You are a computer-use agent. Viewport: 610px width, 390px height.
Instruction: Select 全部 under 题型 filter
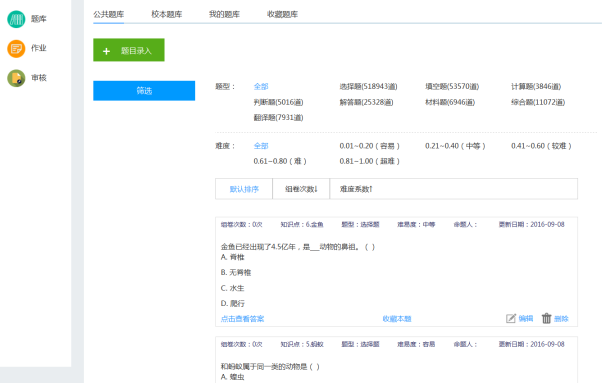pos(261,86)
